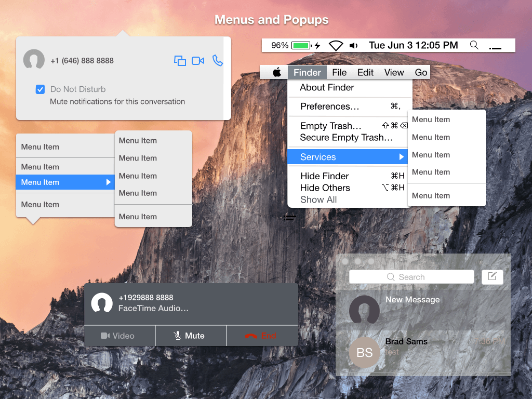Click the volume speaker icon in status bar
The image size is (532, 399).
[353, 46]
